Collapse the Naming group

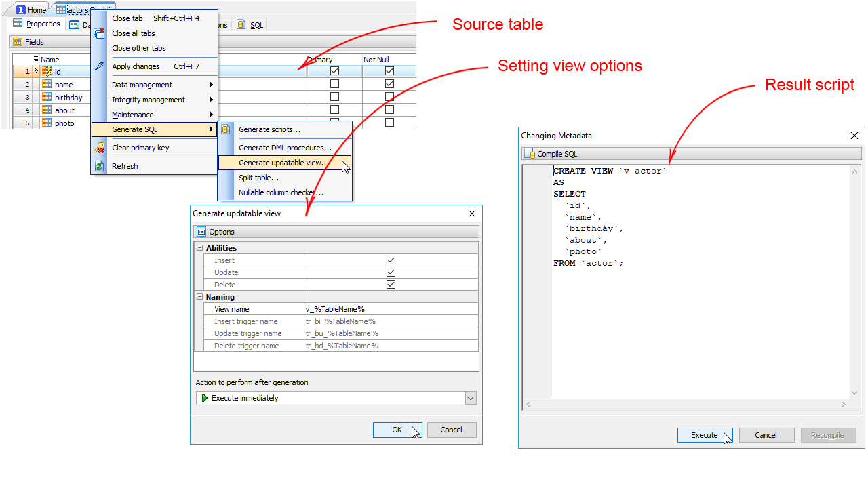(200, 297)
